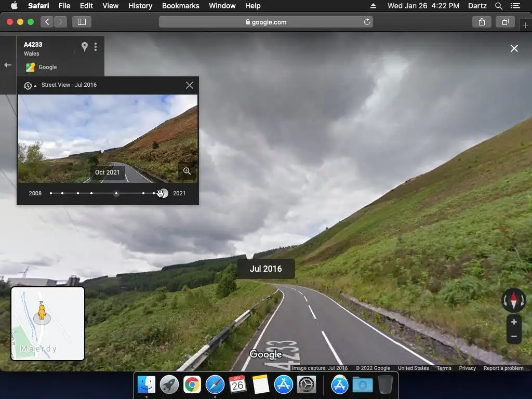Show Safari tab overview
532x399 pixels.
[505, 22]
